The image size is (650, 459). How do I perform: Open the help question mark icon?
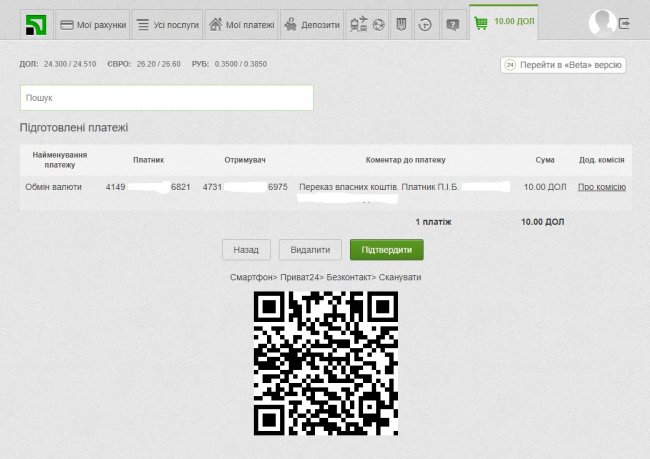[x=453, y=24]
